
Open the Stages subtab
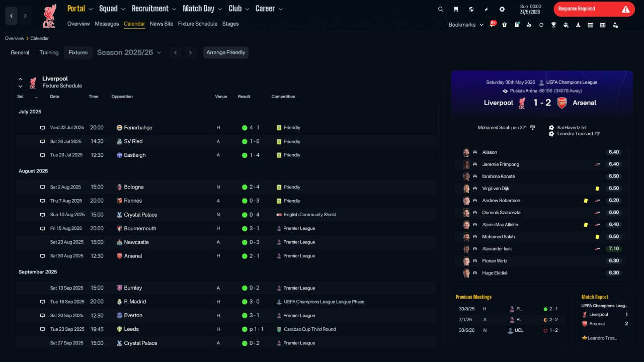(x=230, y=24)
